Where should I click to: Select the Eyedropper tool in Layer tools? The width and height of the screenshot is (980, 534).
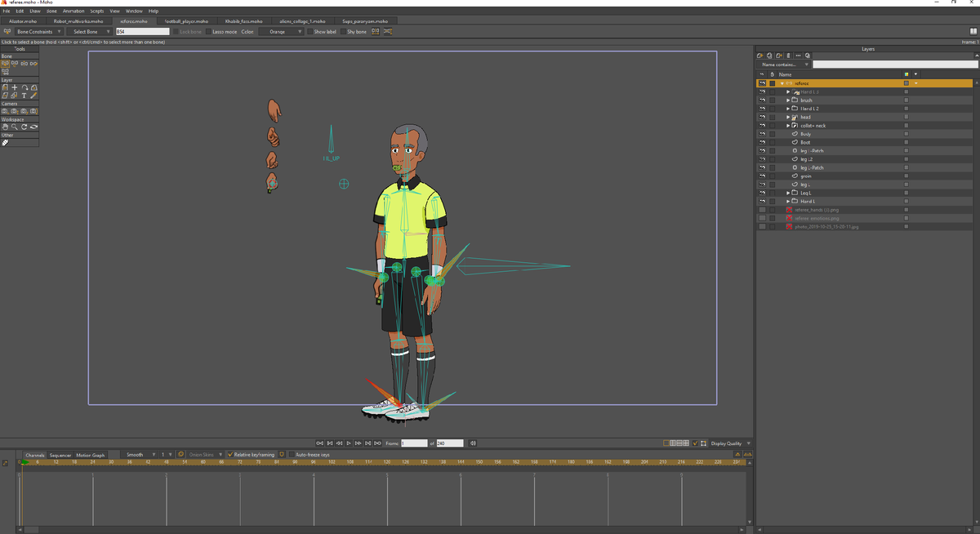point(33,96)
